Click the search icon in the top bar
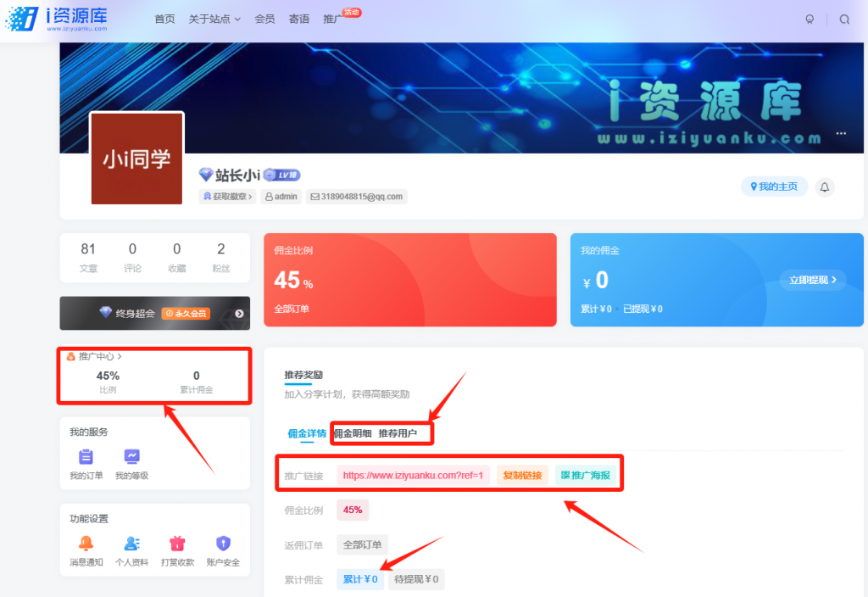The height and width of the screenshot is (597, 868). pos(844,19)
